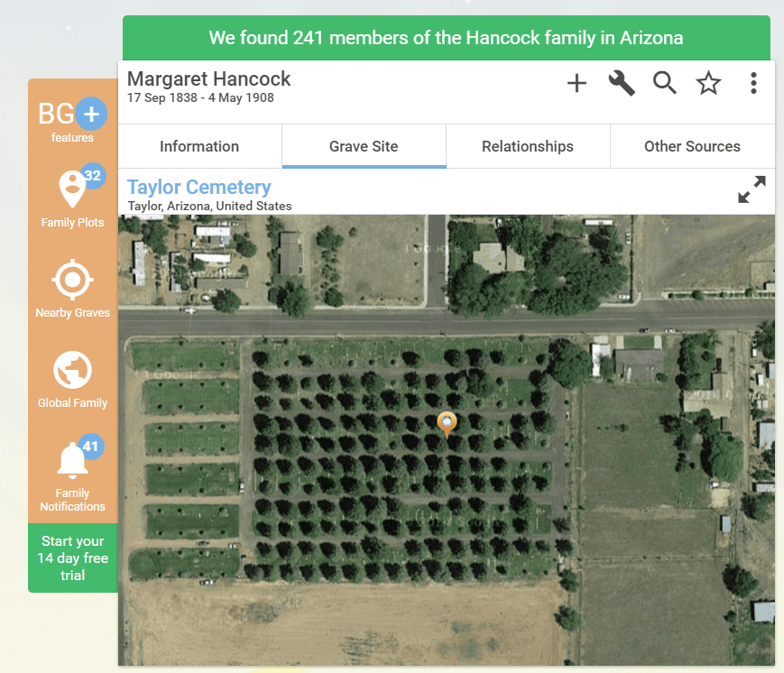Select the Nearby Graves target icon

click(72, 280)
